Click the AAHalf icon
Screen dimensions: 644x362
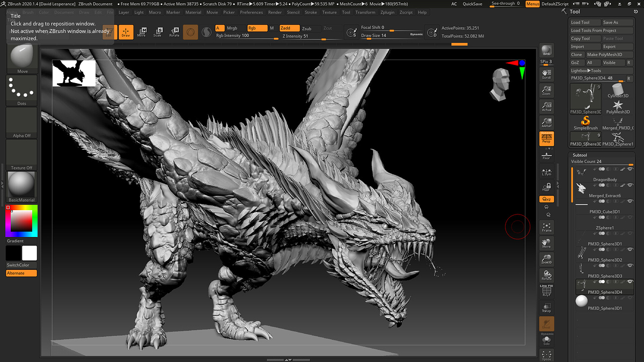tap(546, 122)
